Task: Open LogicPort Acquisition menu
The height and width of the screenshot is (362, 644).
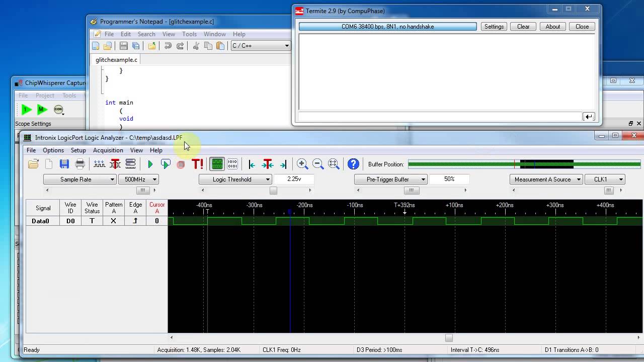Action: coord(108,150)
